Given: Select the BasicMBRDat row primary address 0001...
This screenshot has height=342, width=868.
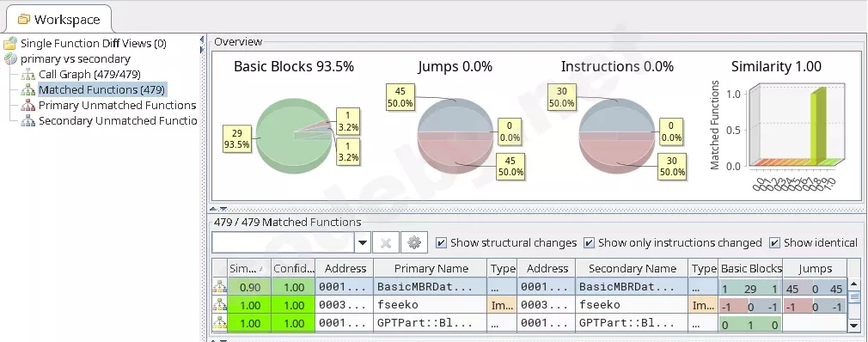Looking at the screenshot, I should 345,287.
